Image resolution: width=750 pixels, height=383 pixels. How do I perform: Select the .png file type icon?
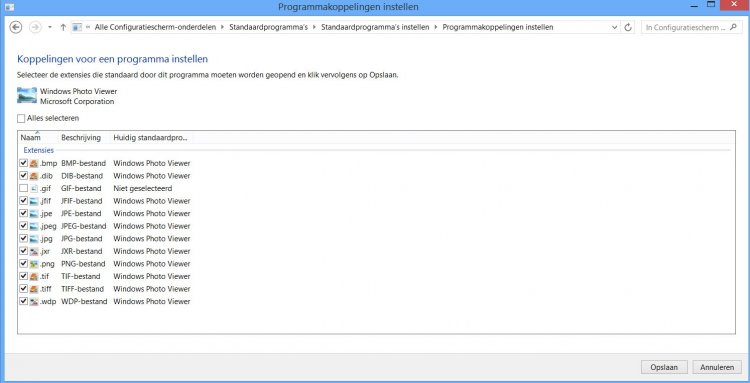[34, 264]
